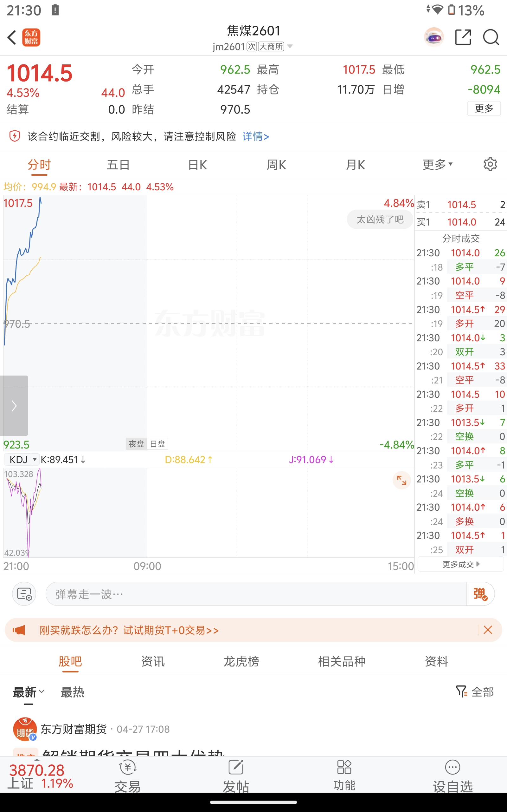
Task: Switch chart to 夜盘 session
Action: 137,444
